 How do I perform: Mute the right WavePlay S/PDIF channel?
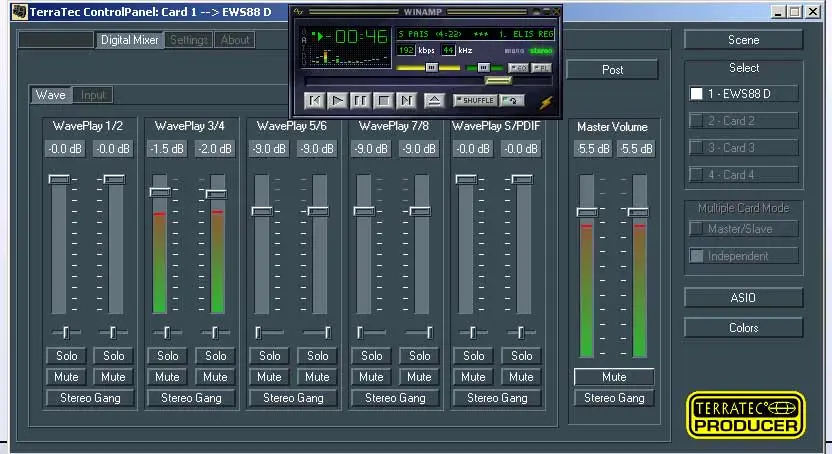(x=521, y=377)
